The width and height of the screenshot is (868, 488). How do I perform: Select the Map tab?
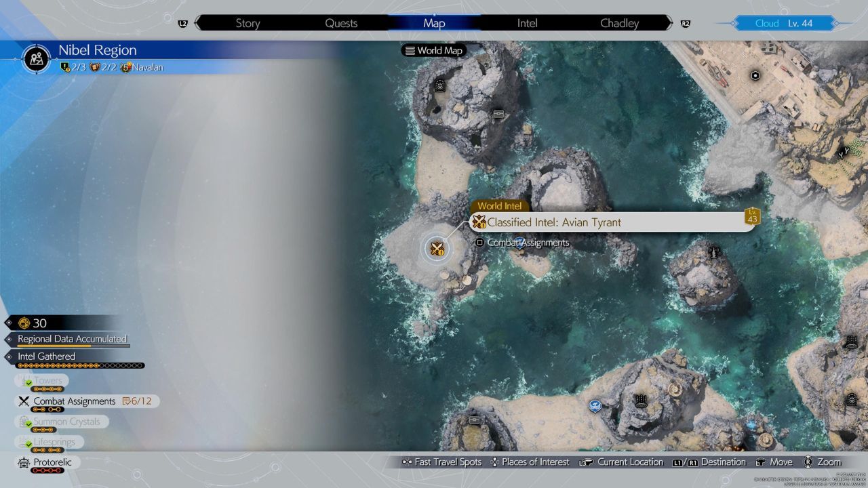point(434,23)
